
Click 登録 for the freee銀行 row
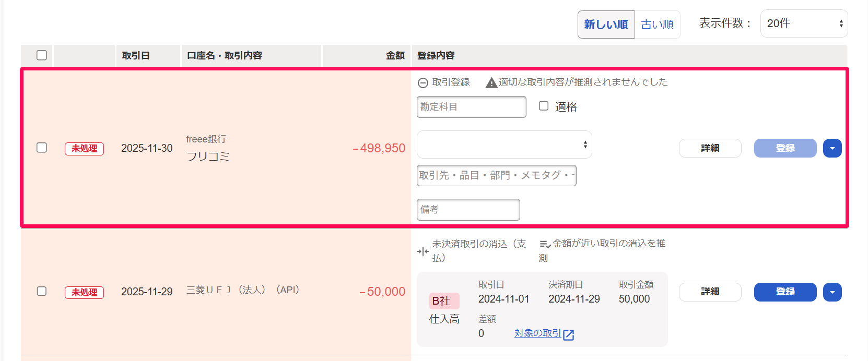[x=785, y=148]
